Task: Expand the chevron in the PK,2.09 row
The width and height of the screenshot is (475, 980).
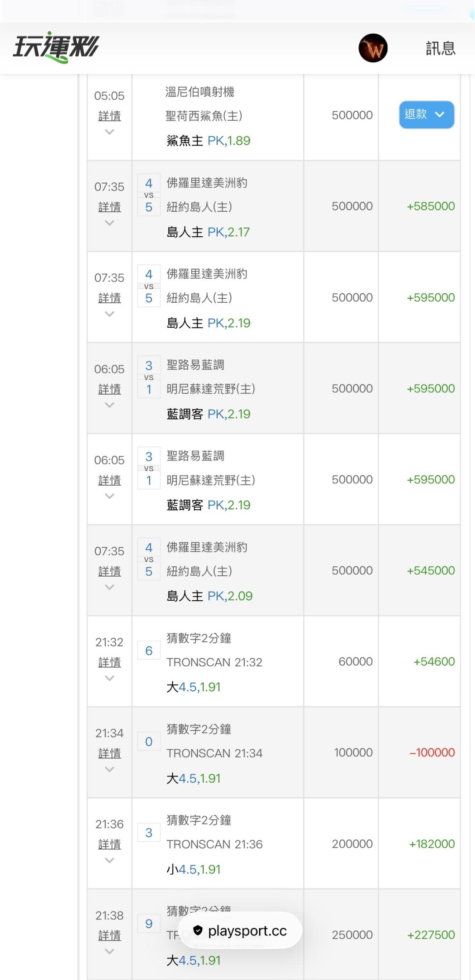Action: [x=110, y=587]
